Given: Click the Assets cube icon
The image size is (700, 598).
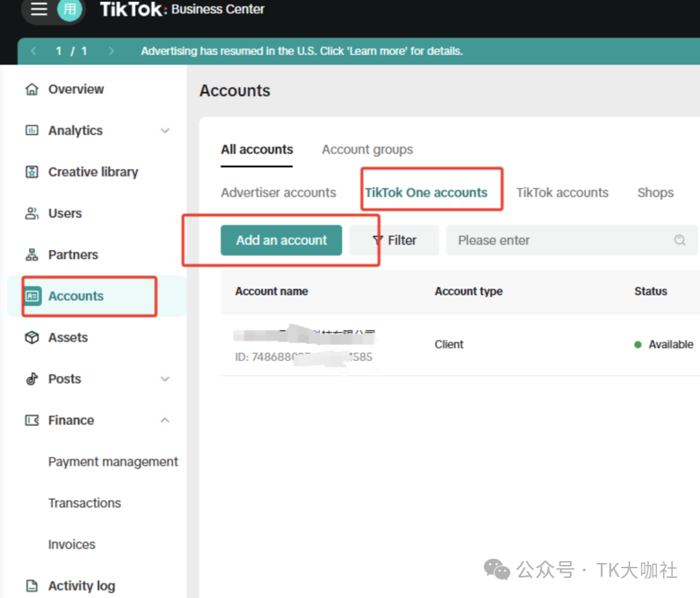Looking at the screenshot, I should click(31, 337).
